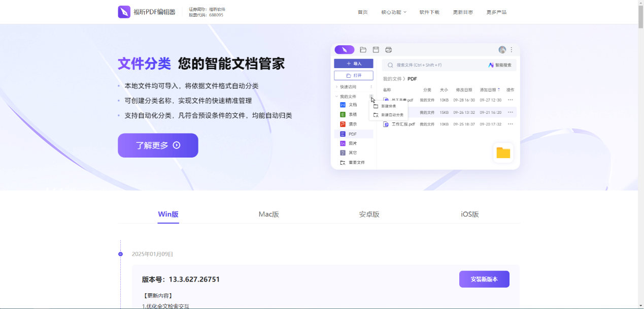Click the 搜索文件 search field
The width and height of the screenshot is (644, 309).
coord(431,65)
